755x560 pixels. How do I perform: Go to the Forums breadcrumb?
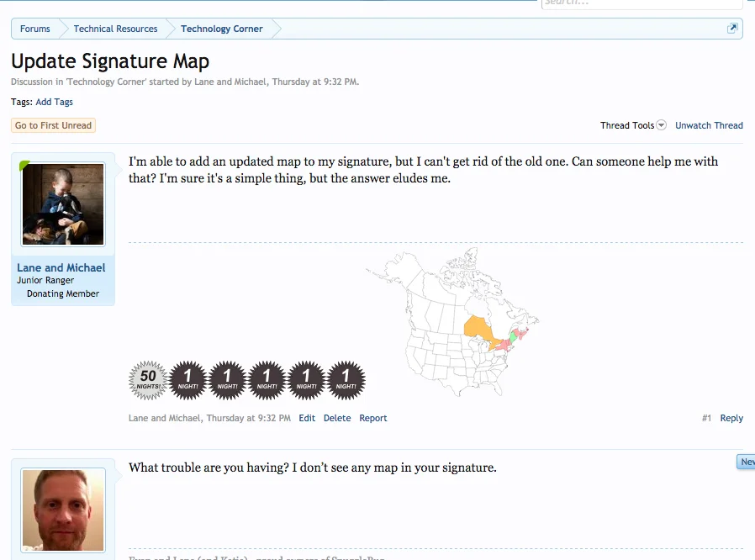[x=35, y=29]
